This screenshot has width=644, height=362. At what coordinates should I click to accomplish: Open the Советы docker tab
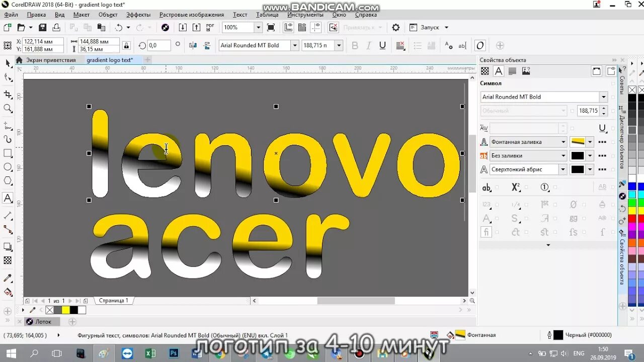click(622, 85)
